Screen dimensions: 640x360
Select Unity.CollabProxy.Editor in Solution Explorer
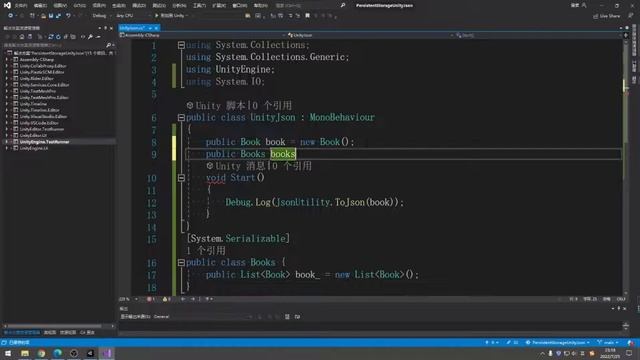(x=43, y=66)
